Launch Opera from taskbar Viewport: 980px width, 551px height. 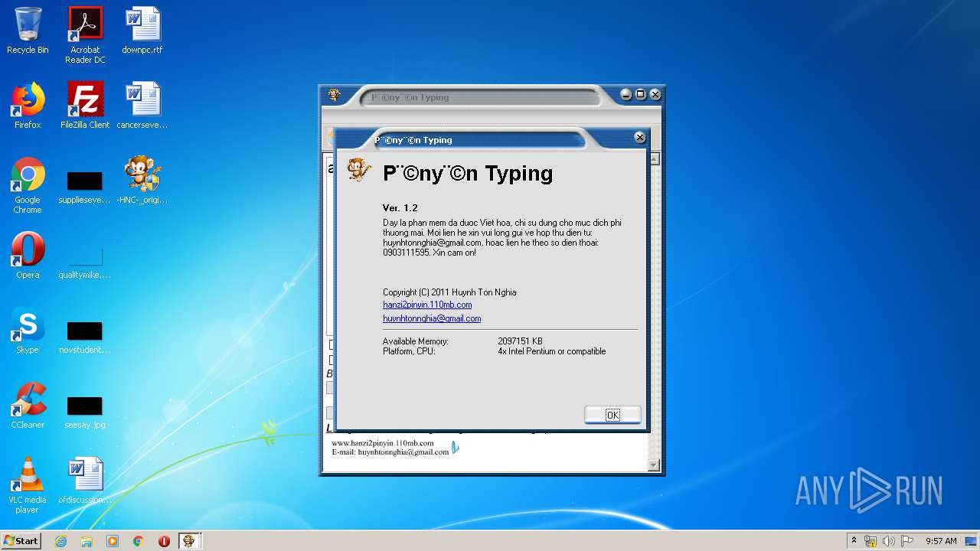[x=164, y=541]
